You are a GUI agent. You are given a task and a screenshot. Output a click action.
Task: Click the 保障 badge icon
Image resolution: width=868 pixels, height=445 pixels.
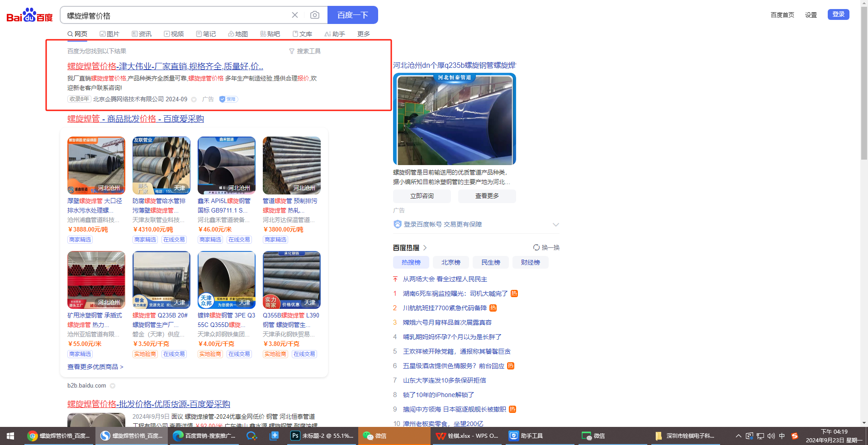(x=228, y=99)
